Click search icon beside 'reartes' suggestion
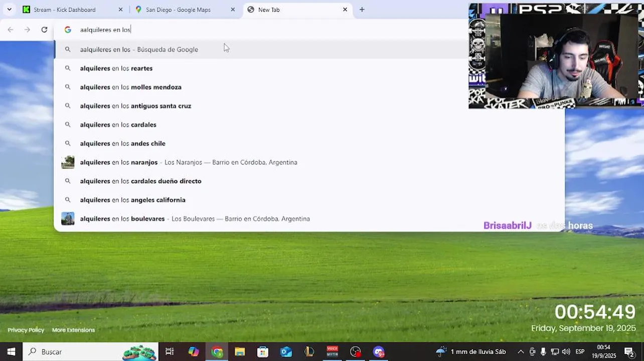The width and height of the screenshot is (644, 361). 68,68
